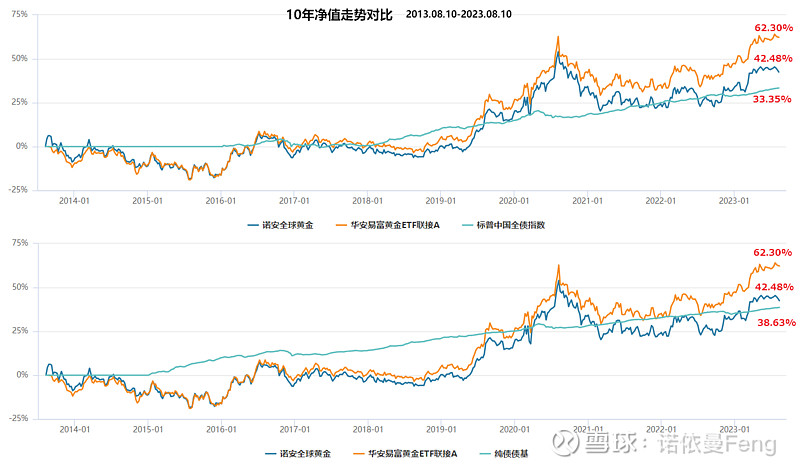Click 2018-01 on the upper chart time axis
This screenshot has width=800, height=468.
tap(367, 201)
